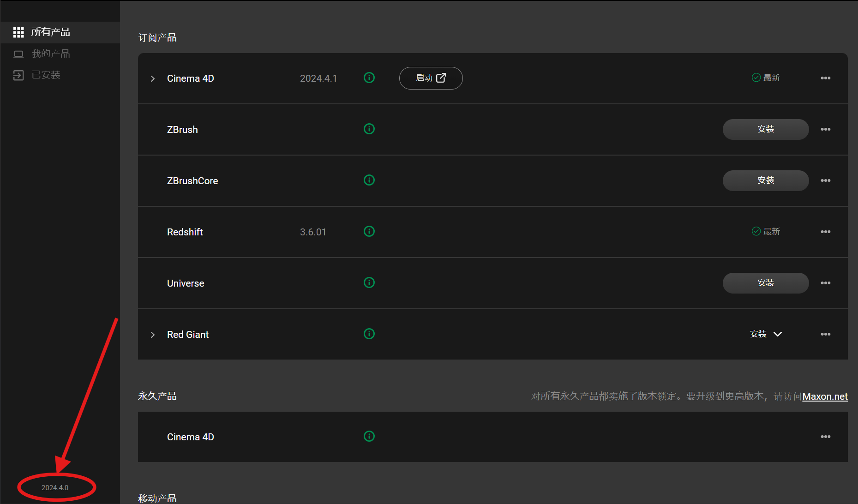This screenshot has height=504, width=858.
Task: Click the Cinema 4D 最新 status
Action: (766, 78)
